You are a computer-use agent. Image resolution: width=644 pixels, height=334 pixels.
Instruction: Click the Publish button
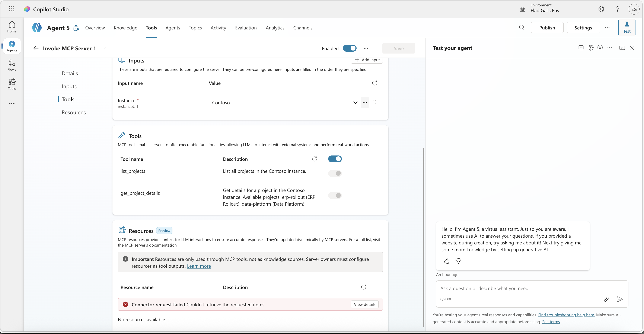click(x=547, y=28)
